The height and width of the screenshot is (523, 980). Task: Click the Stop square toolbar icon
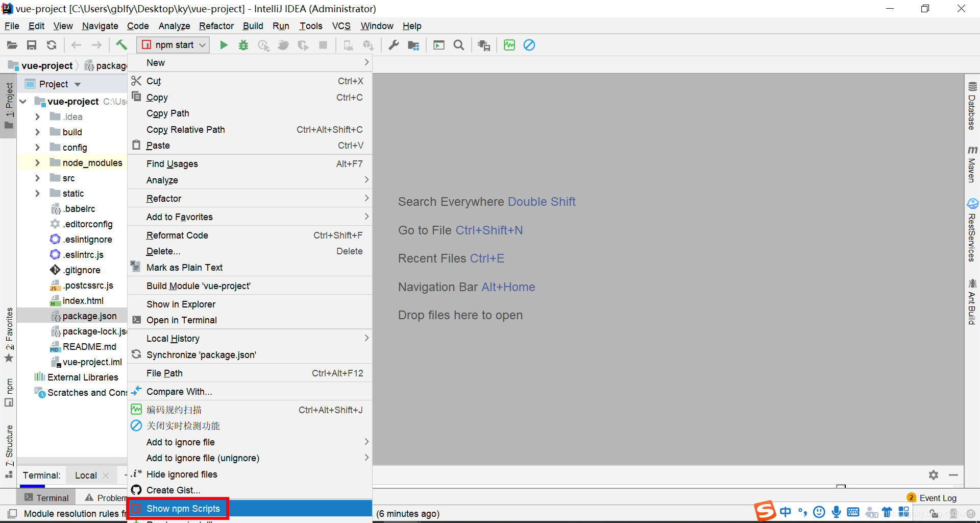323,45
